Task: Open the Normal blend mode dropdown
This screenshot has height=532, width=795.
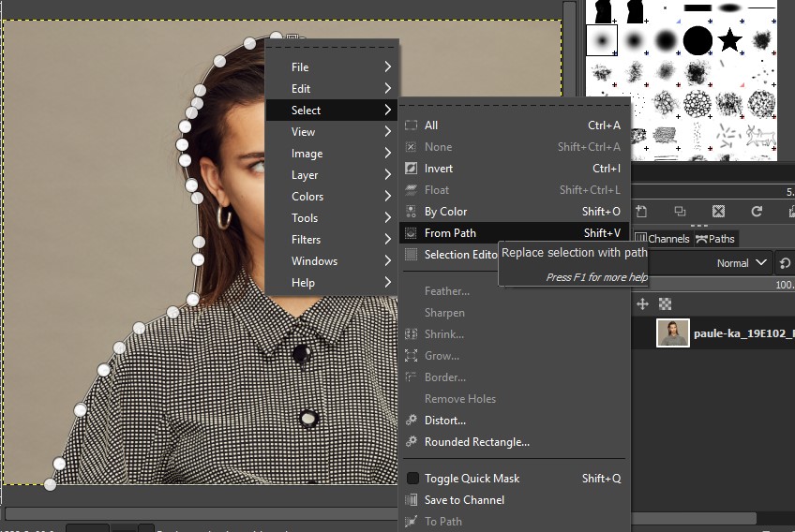Action: (742, 263)
